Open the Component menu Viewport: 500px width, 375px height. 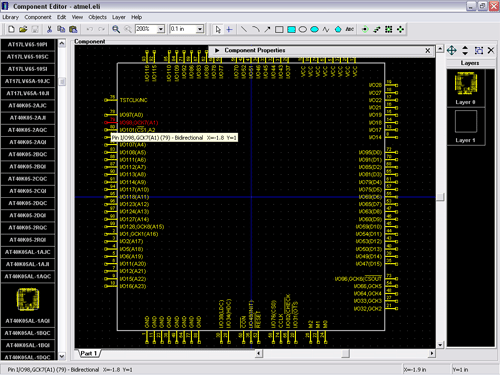pos(38,17)
